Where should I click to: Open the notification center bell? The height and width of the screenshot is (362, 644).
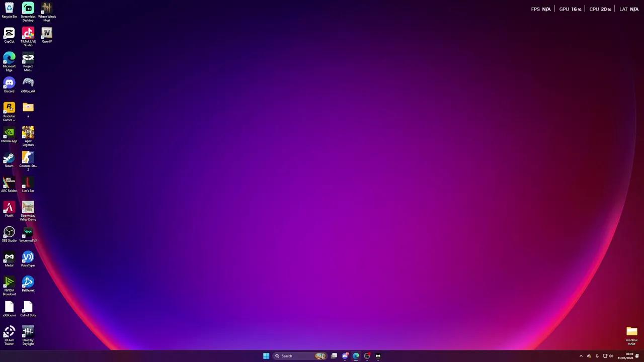637,356
